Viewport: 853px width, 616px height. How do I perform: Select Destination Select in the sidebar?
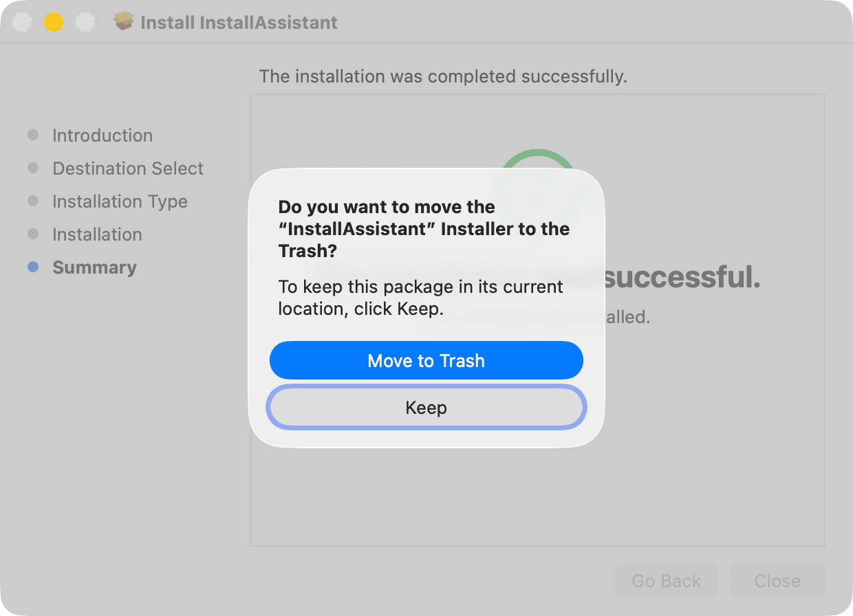tap(127, 168)
